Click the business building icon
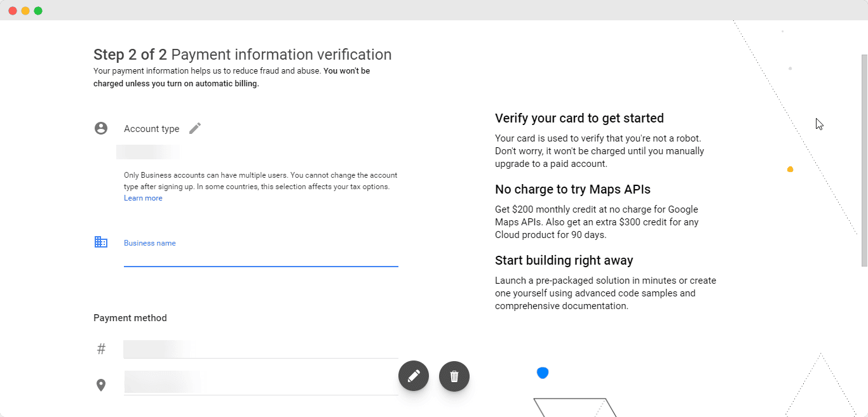Screen dimensions: 868x417 pyautogui.click(x=101, y=242)
